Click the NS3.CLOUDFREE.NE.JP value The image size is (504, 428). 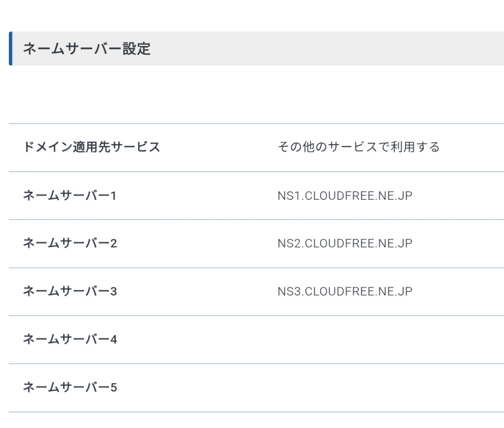[x=345, y=291]
